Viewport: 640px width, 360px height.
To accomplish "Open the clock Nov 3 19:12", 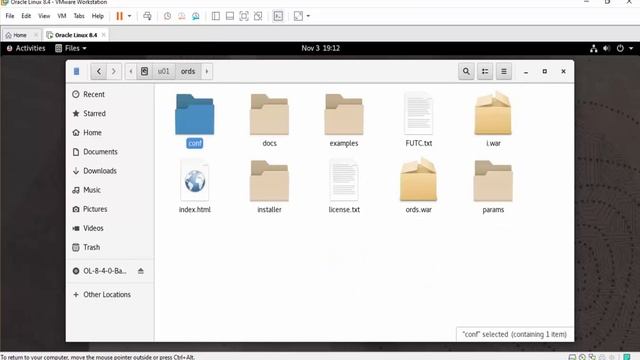I will (x=320, y=48).
